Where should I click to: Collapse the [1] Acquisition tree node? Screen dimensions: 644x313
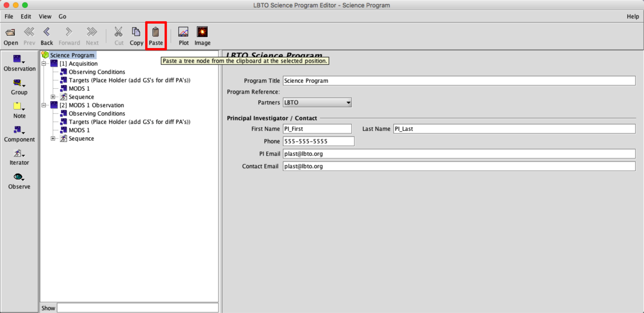click(44, 64)
